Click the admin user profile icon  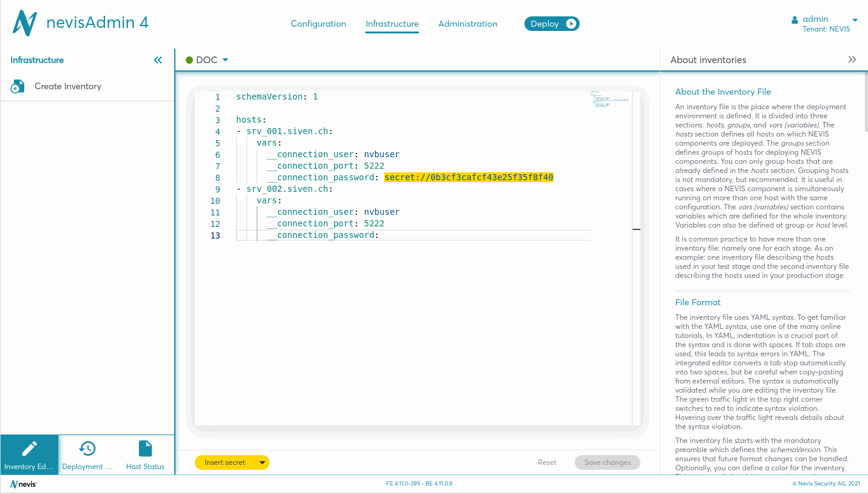pyautogui.click(x=795, y=19)
